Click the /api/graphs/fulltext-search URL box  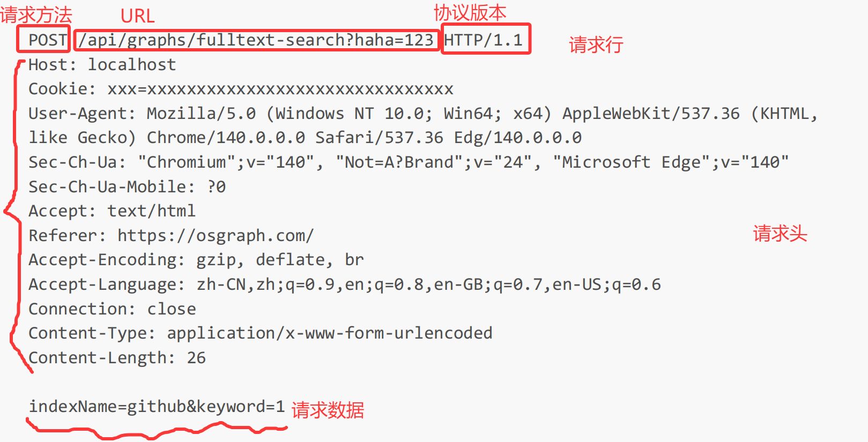[256, 40]
